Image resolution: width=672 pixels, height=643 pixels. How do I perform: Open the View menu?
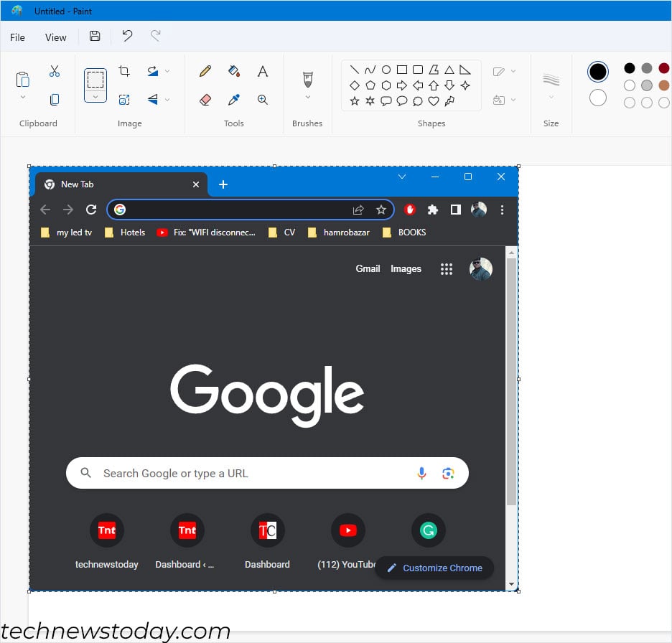pos(56,37)
